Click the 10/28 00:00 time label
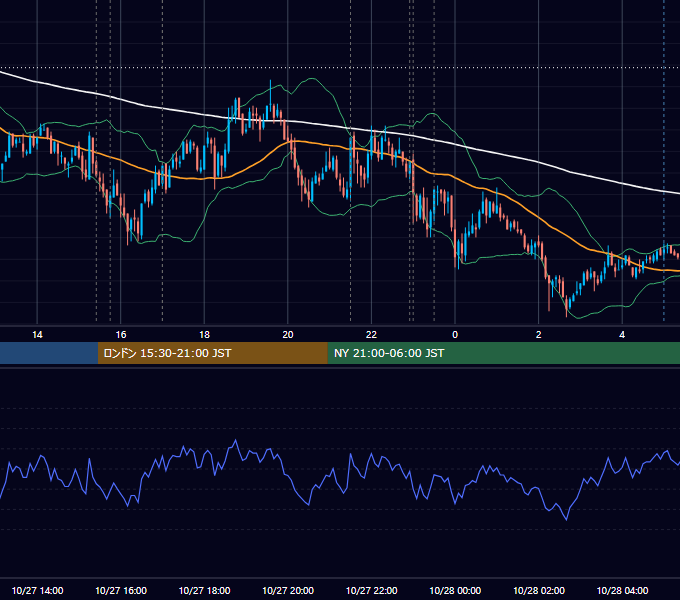This screenshot has height=600, width=680. (x=455, y=590)
